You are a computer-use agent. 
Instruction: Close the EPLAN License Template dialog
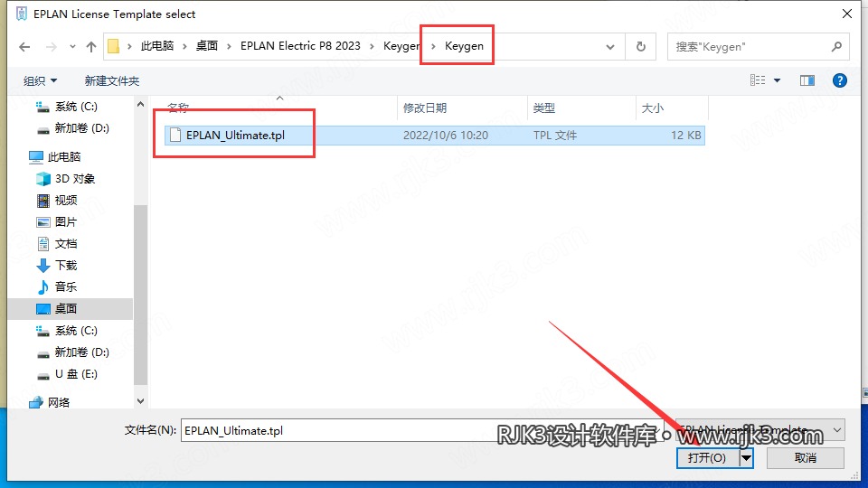pos(847,14)
